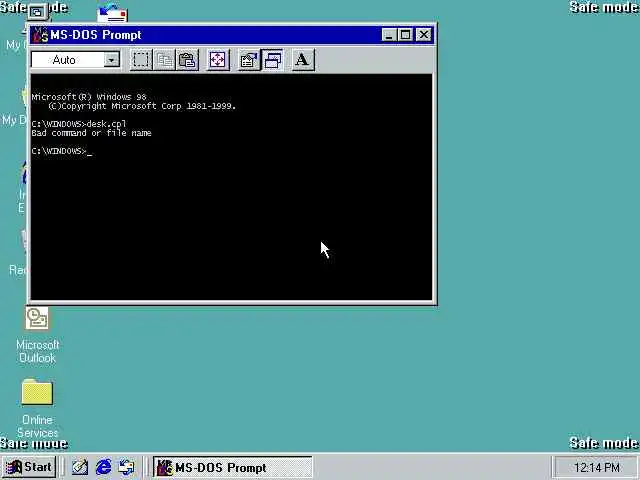Switch to full screen mode icon
Screen dimensions: 640x480
point(218,60)
